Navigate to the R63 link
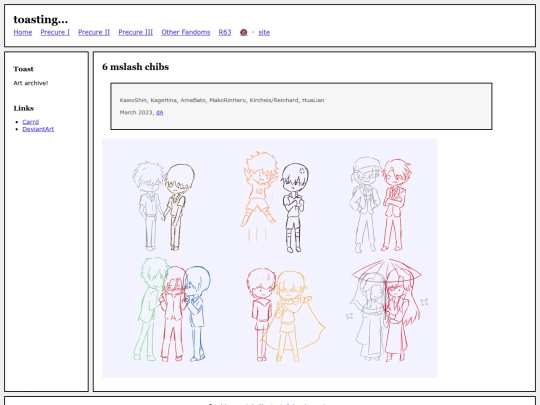The width and height of the screenshot is (540, 405). 225,32
